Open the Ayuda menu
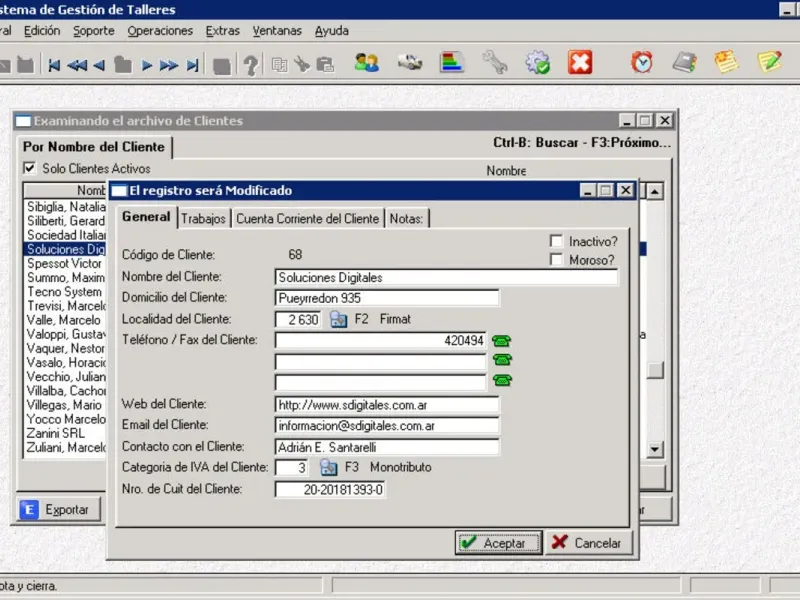Image resolution: width=800 pixels, height=600 pixels. [x=332, y=31]
